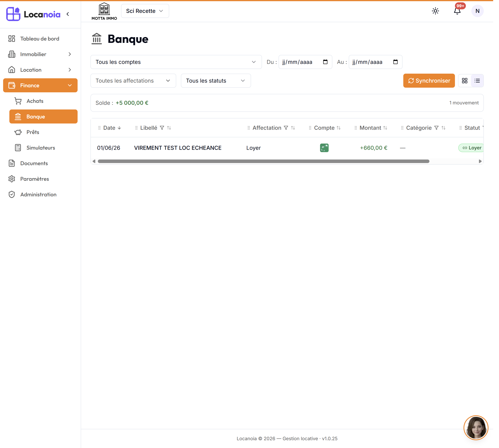Grab the Statut column drag handle

(461, 128)
